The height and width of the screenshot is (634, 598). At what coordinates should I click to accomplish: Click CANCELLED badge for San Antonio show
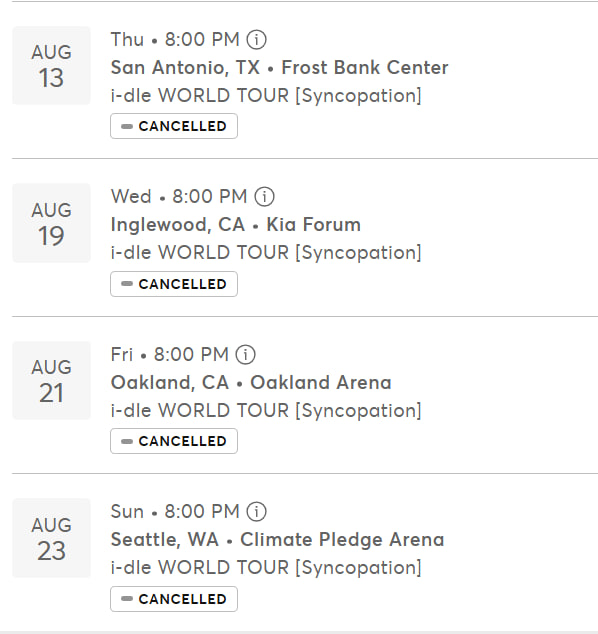[174, 126]
